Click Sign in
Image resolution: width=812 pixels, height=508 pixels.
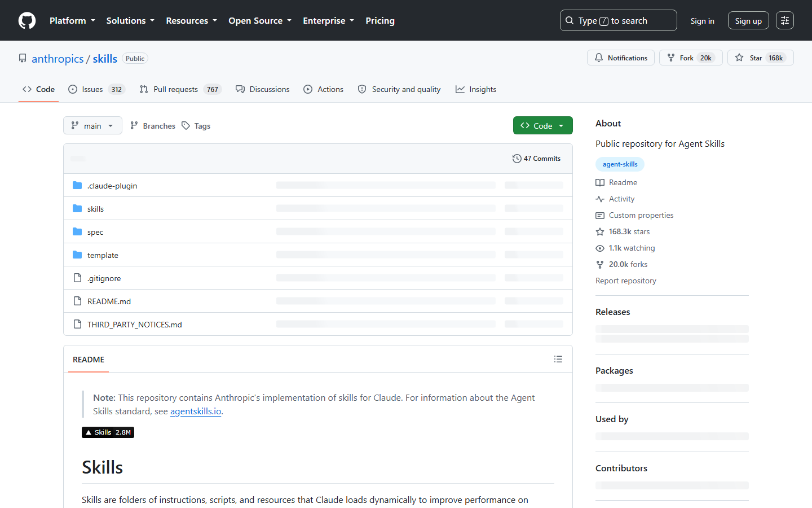[x=702, y=21]
